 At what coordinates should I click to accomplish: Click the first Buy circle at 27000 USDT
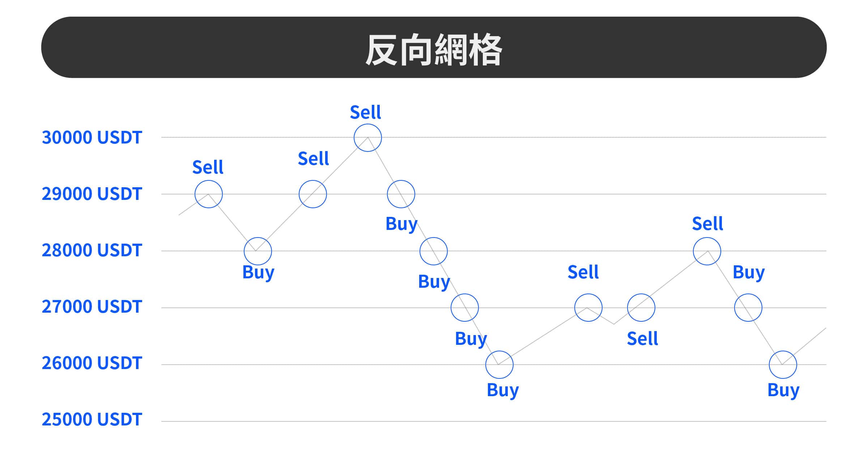tap(465, 308)
